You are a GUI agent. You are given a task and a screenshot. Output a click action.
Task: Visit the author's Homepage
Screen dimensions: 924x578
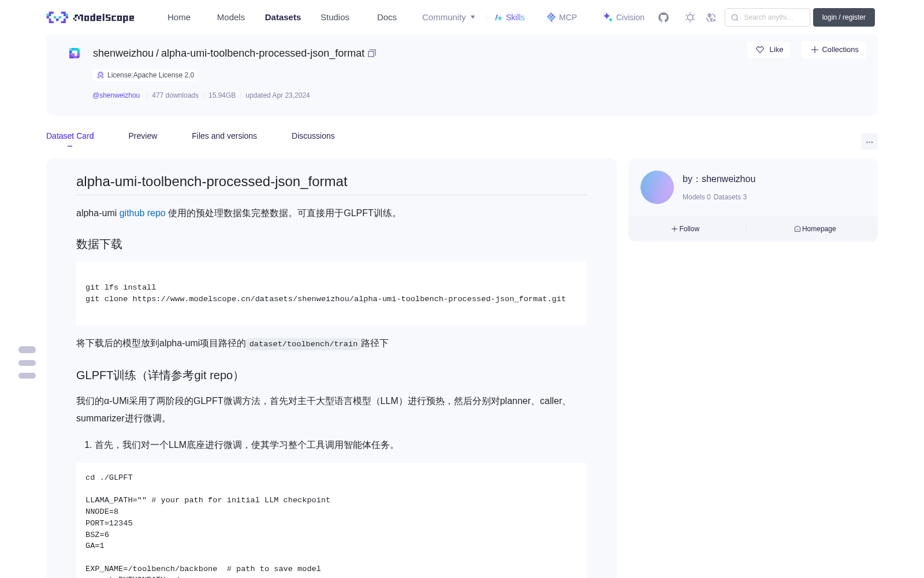[815, 229]
